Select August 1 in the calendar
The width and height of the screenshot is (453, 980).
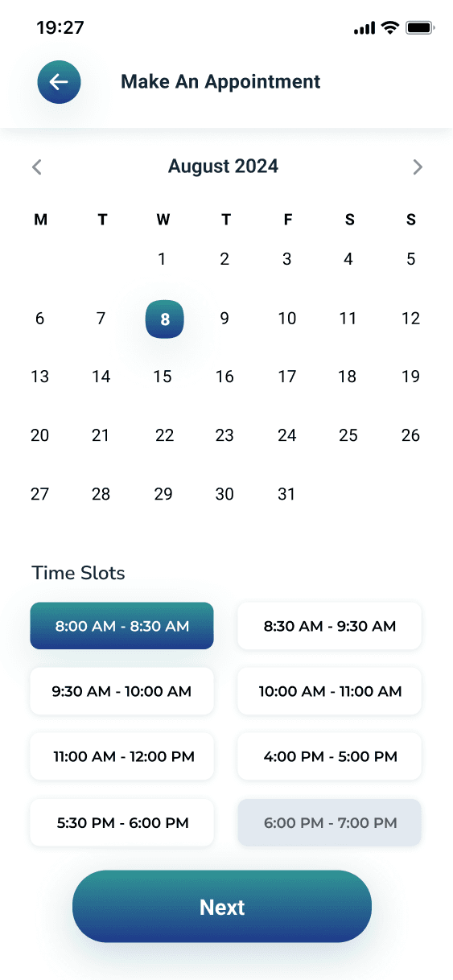pyautogui.click(x=163, y=259)
